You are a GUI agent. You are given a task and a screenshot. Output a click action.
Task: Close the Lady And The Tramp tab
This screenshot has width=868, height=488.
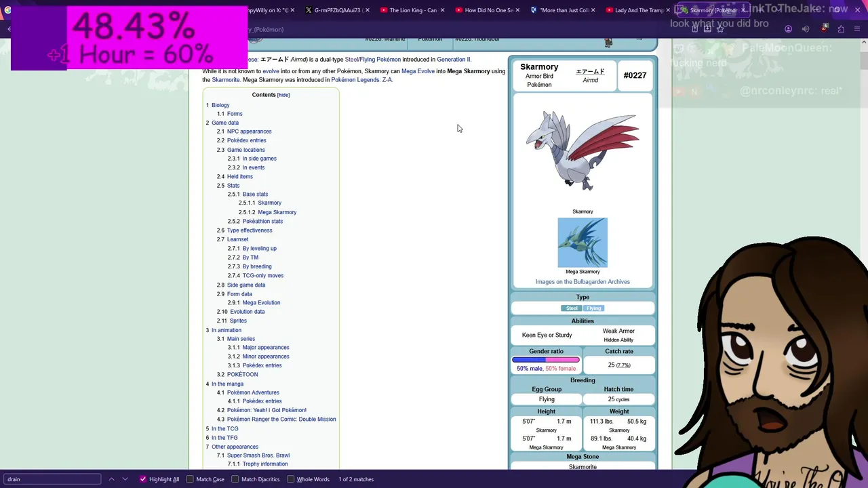[668, 10]
